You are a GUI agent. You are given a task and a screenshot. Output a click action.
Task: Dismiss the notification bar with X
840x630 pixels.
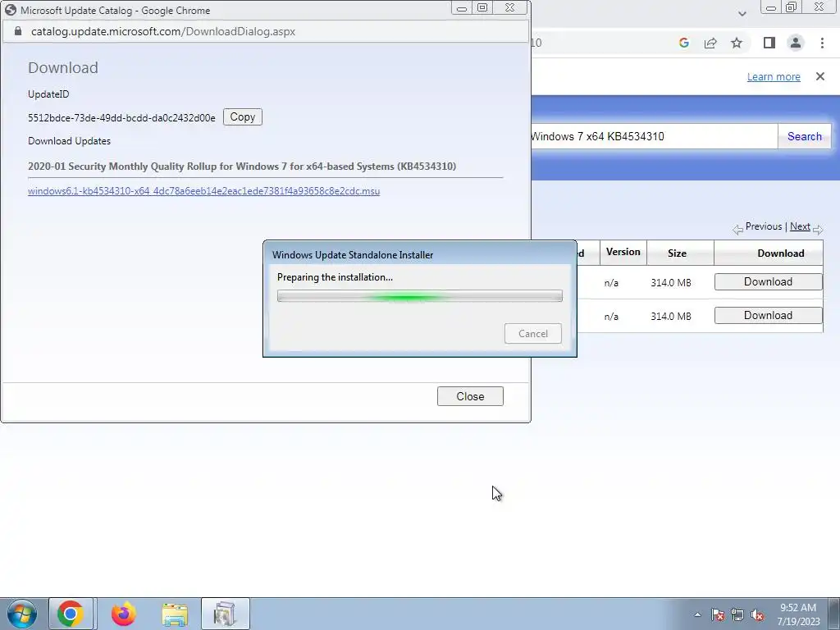coord(819,76)
